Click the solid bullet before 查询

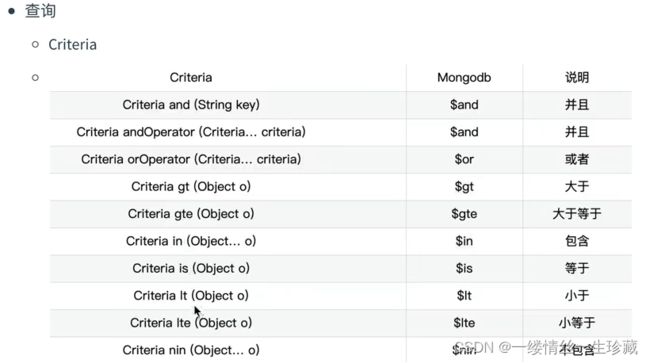pos(12,11)
